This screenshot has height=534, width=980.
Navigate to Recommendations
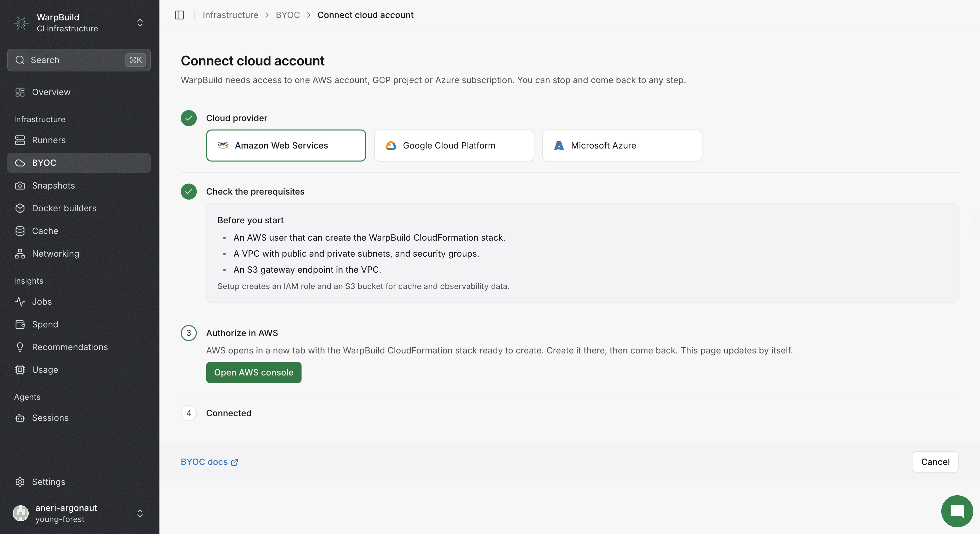(x=79, y=347)
